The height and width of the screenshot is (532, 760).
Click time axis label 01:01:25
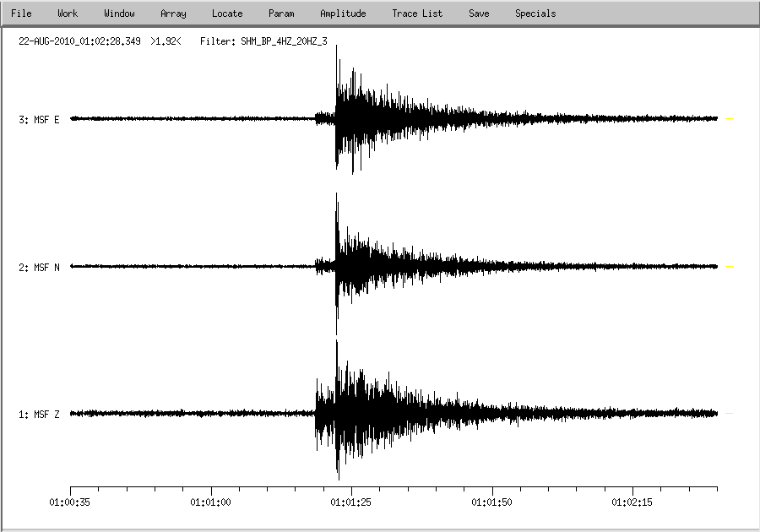point(351,502)
